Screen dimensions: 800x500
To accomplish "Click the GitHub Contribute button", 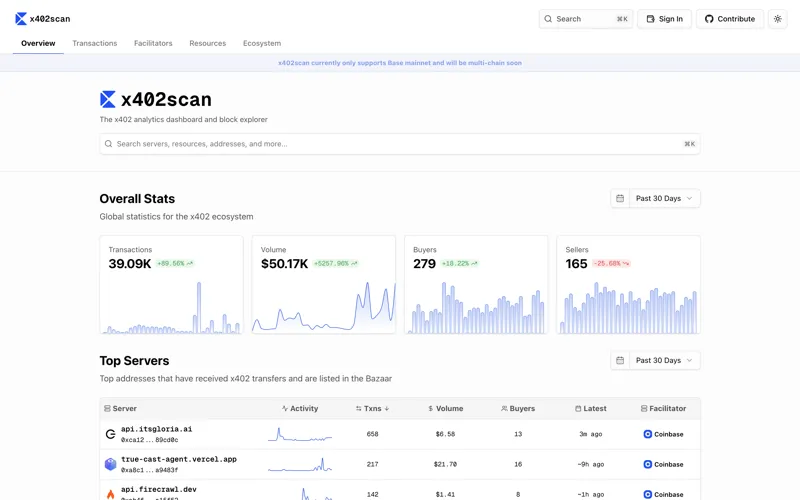I will [730, 19].
